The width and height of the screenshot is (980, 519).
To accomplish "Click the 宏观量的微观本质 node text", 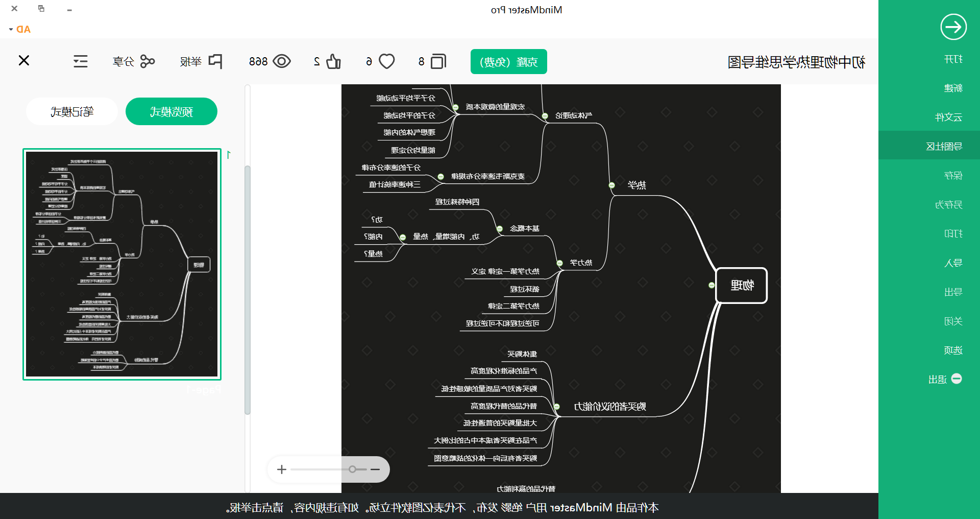I will pos(495,107).
